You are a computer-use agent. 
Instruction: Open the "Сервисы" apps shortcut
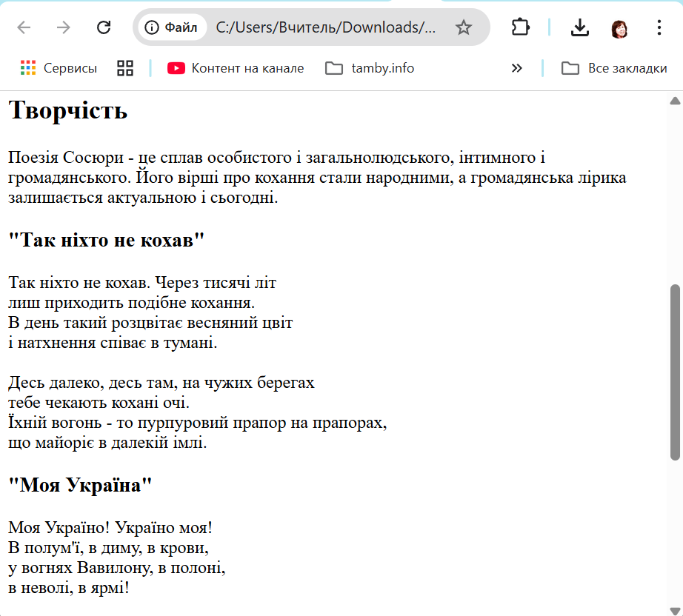pos(59,68)
